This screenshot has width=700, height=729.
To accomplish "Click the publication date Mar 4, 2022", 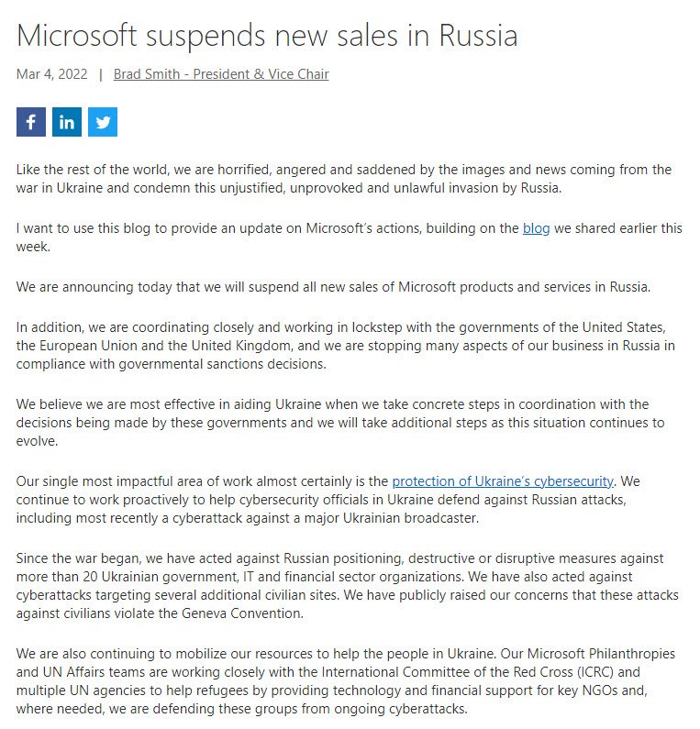I will (51, 74).
